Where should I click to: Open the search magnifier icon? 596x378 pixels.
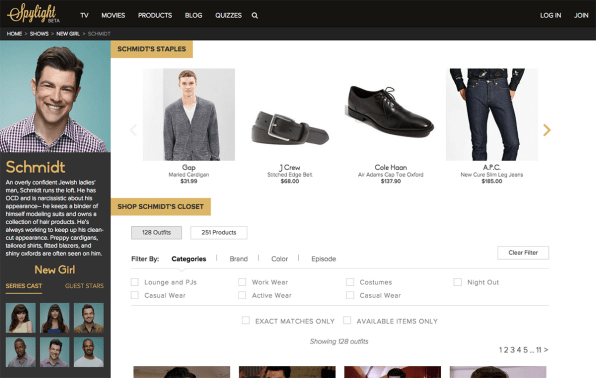pos(255,16)
